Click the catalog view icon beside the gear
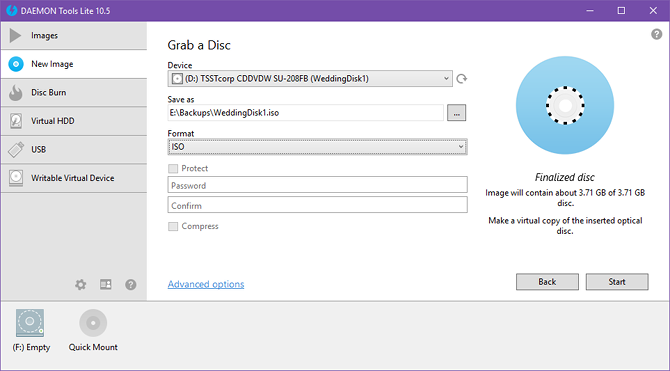Screen dimensions: 670x371 click(106, 284)
